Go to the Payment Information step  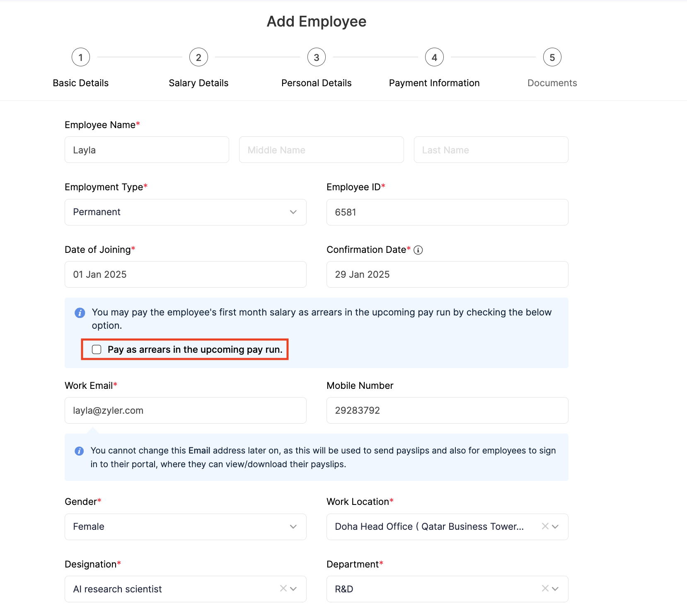434,57
